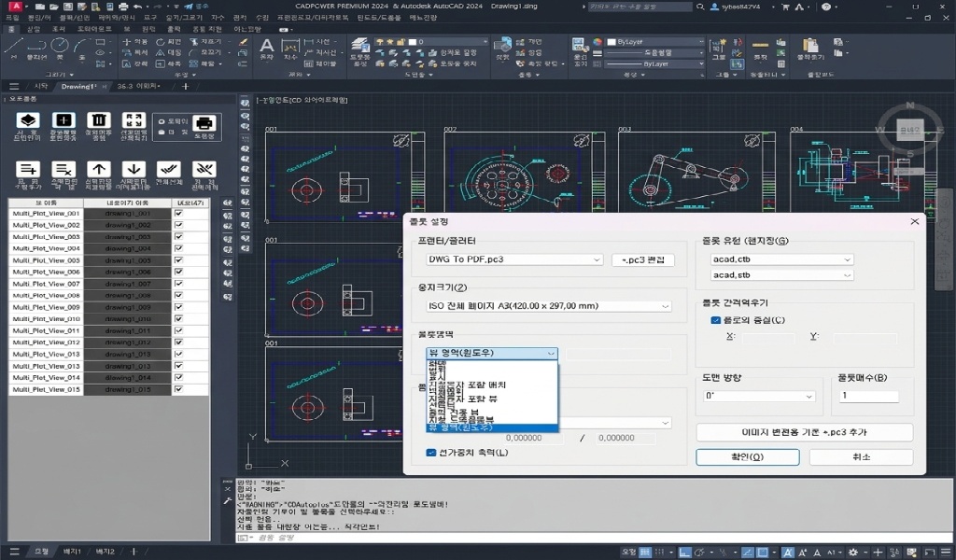Switch to the Start document tab
The width and height of the screenshot is (956, 560).
coord(41,87)
